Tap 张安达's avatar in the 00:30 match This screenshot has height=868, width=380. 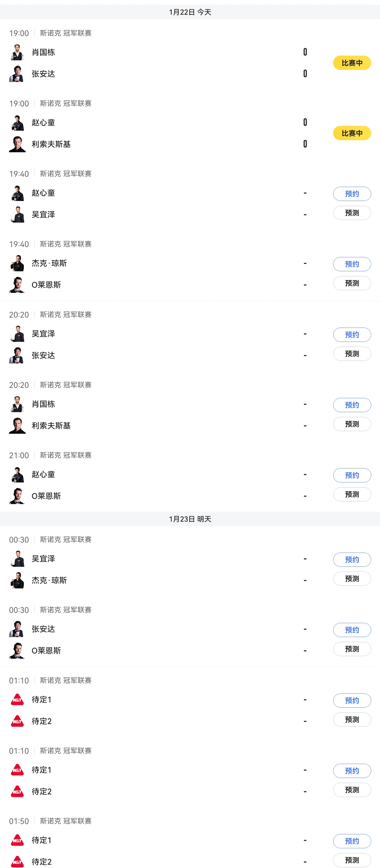(x=17, y=629)
